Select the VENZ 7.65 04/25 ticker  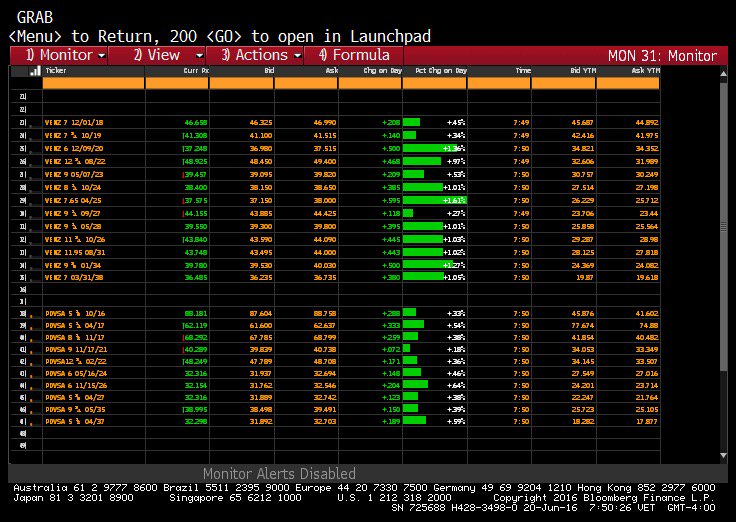73,200
